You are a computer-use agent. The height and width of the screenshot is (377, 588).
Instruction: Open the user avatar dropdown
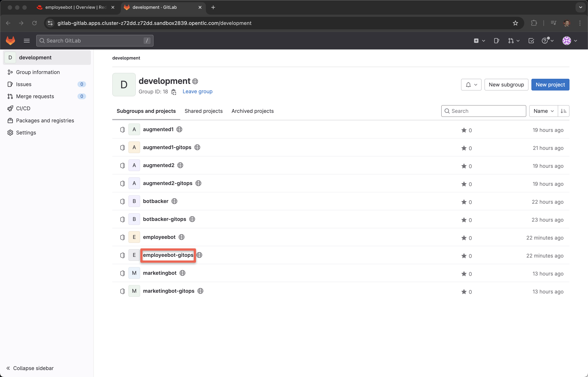click(570, 41)
